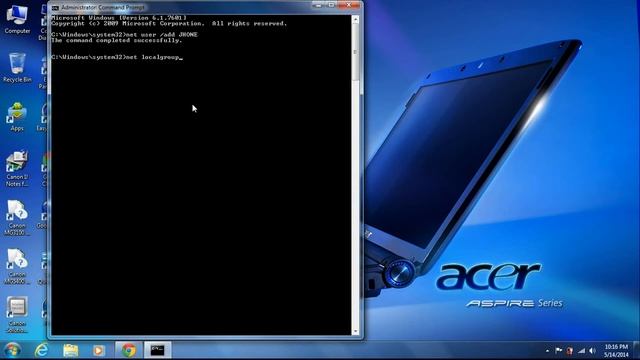Click the Copyright 2009 Microsoft line
Image resolution: width=640 pixels, height=360 pixels.
point(169,24)
